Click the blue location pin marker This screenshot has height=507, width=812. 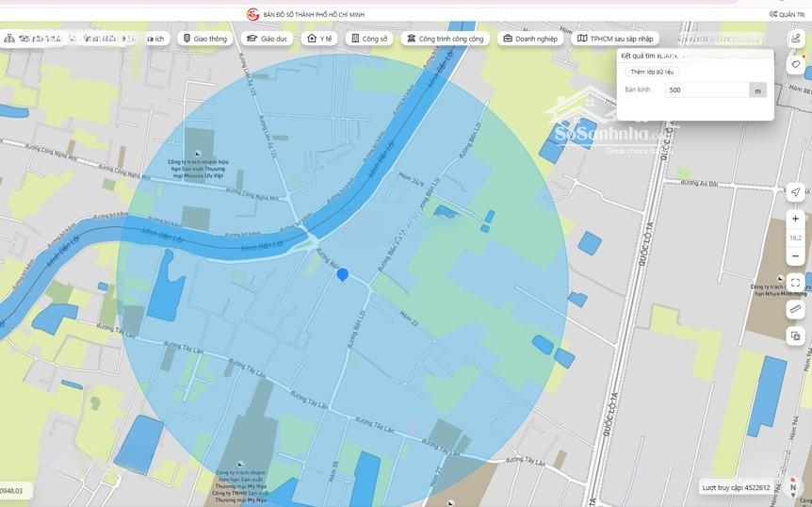343,274
